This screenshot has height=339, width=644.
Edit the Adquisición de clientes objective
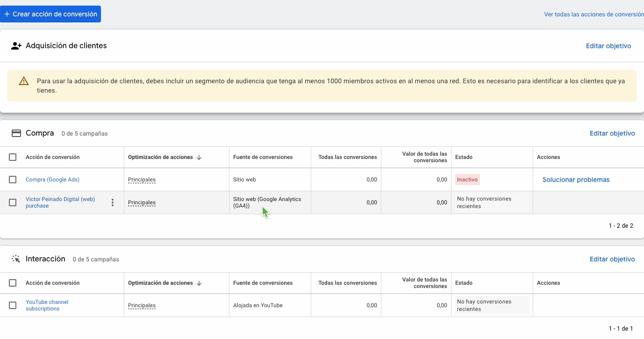(608, 46)
